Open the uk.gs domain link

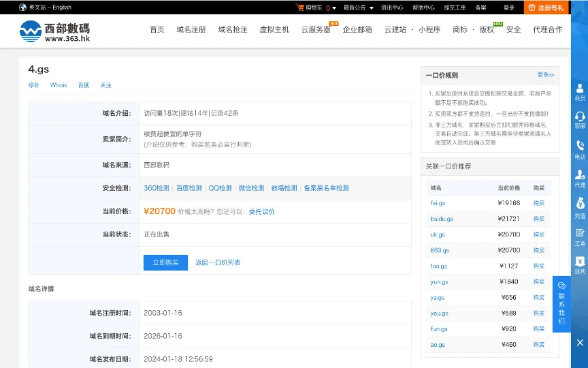point(438,234)
